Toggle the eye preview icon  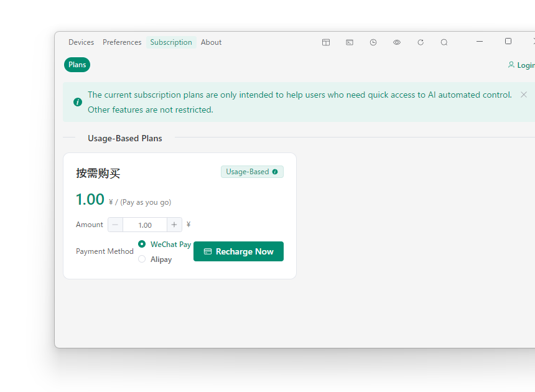tap(397, 42)
